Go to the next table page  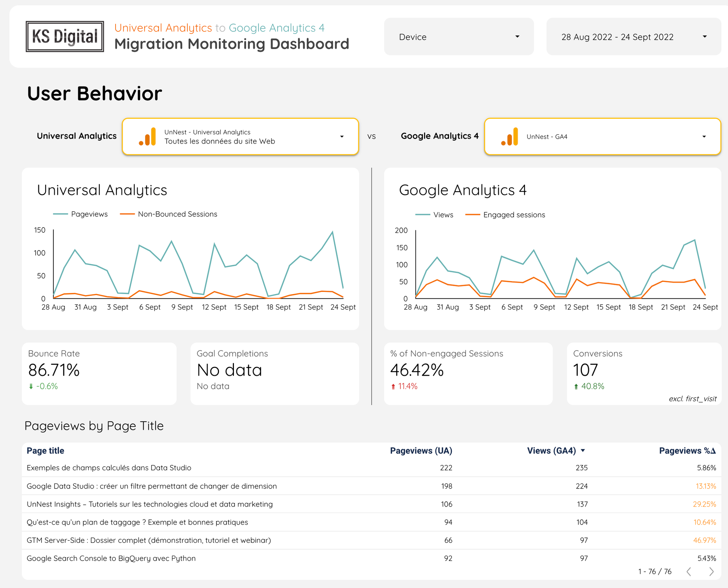click(711, 572)
